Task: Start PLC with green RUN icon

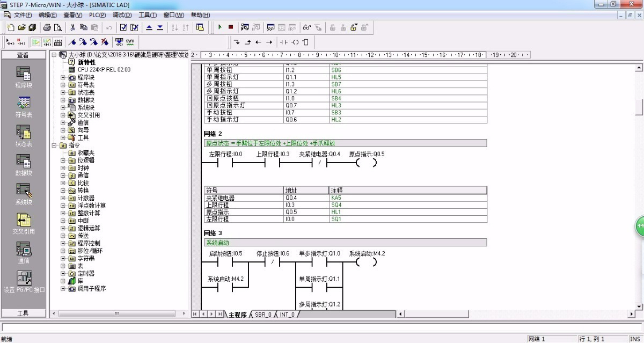Action: pyautogui.click(x=220, y=27)
